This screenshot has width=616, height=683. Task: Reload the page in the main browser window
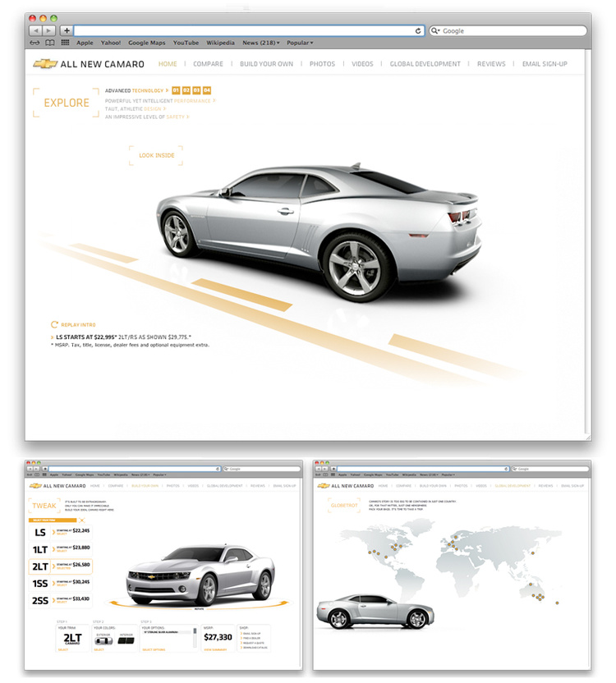coord(417,30)
